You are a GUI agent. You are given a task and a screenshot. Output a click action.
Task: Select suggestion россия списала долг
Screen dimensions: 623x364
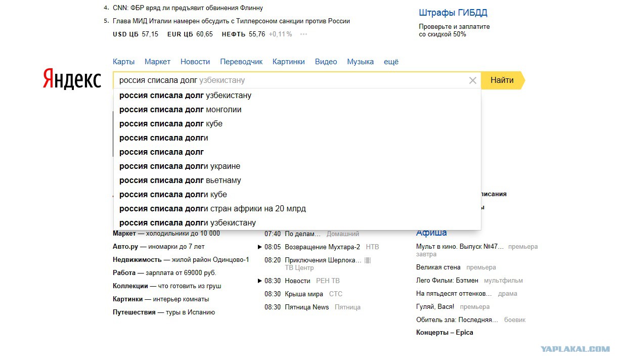[297, 152]
